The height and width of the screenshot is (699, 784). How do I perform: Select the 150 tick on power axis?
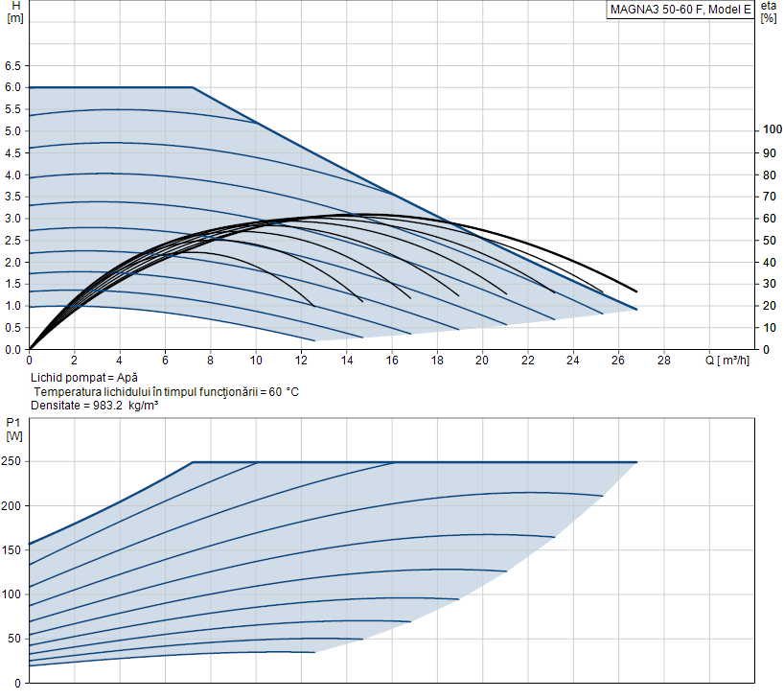click(12, 550)
